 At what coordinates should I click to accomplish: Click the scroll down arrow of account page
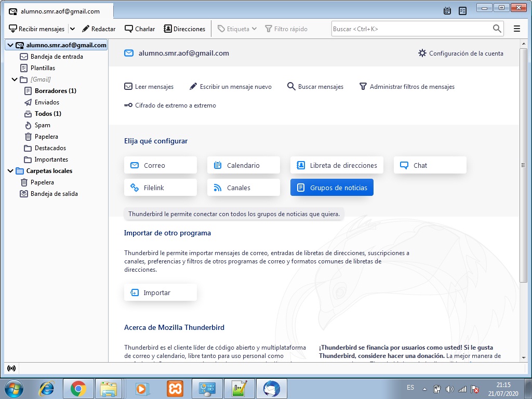tap(524, 357)
